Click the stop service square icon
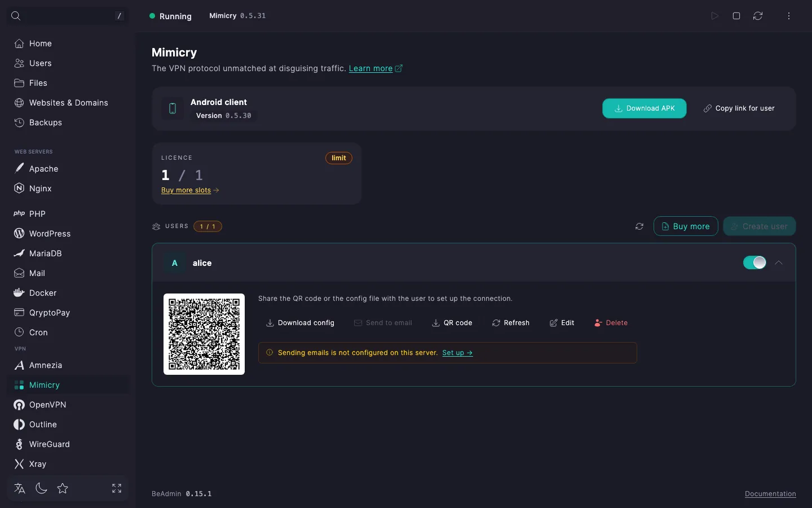Image resolution: width=812 pixels, height=508 pixels. [736, 16]
